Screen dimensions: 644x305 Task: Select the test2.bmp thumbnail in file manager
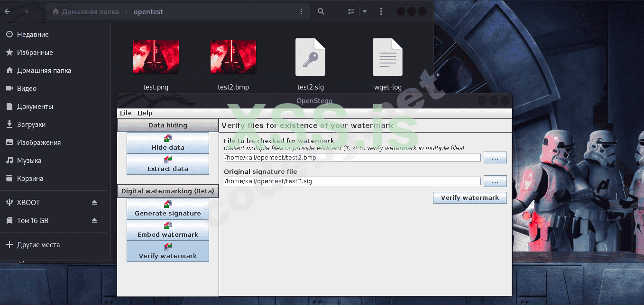point(233,57)
